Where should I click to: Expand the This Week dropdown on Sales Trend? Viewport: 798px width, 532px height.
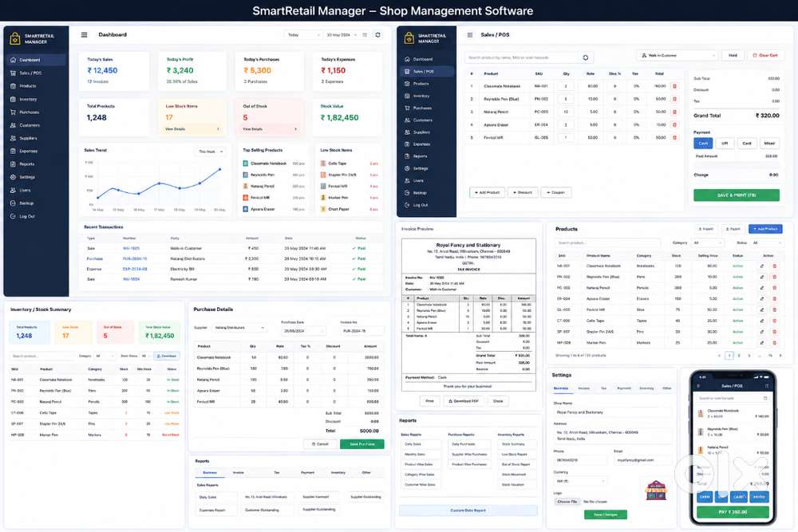pyautogui.click(x=211, y=152)
